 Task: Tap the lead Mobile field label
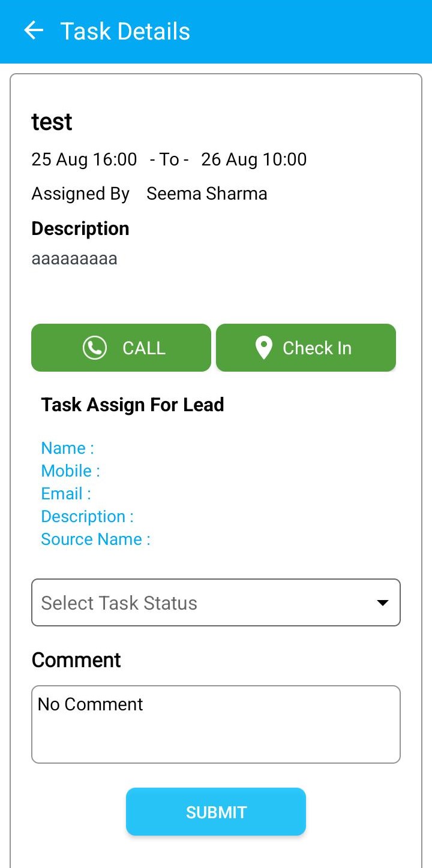[70, 471]
